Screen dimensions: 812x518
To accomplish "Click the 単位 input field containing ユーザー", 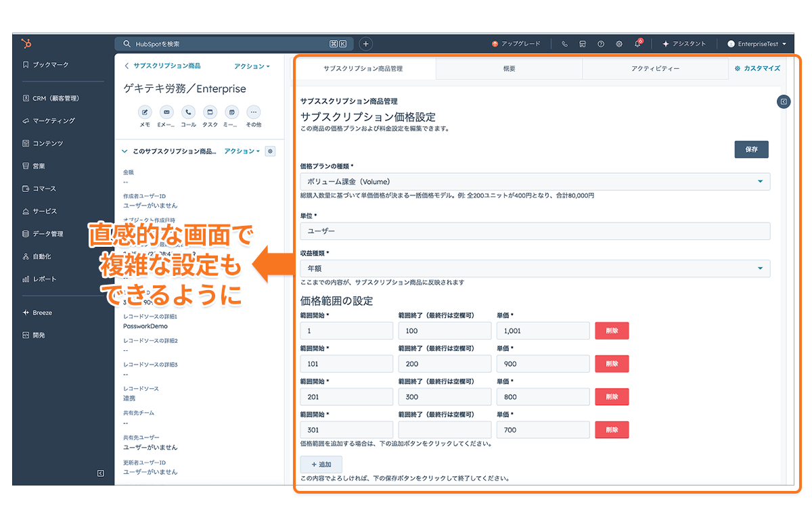I will (x=535, y=231).
